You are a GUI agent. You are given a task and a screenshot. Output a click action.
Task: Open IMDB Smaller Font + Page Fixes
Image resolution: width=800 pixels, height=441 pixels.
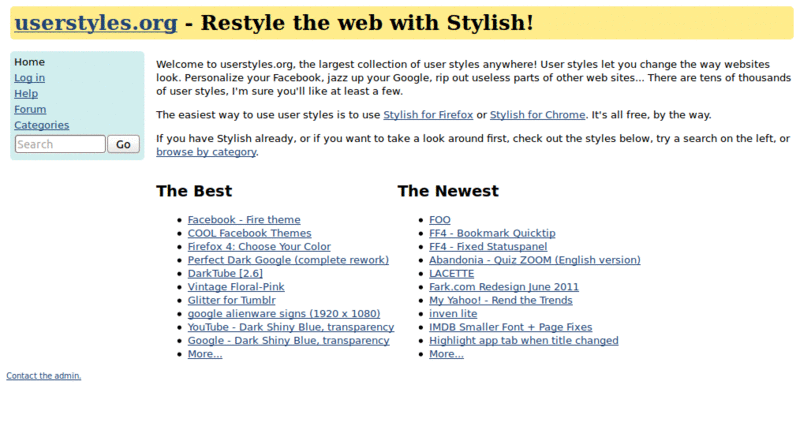click(511, 327)
